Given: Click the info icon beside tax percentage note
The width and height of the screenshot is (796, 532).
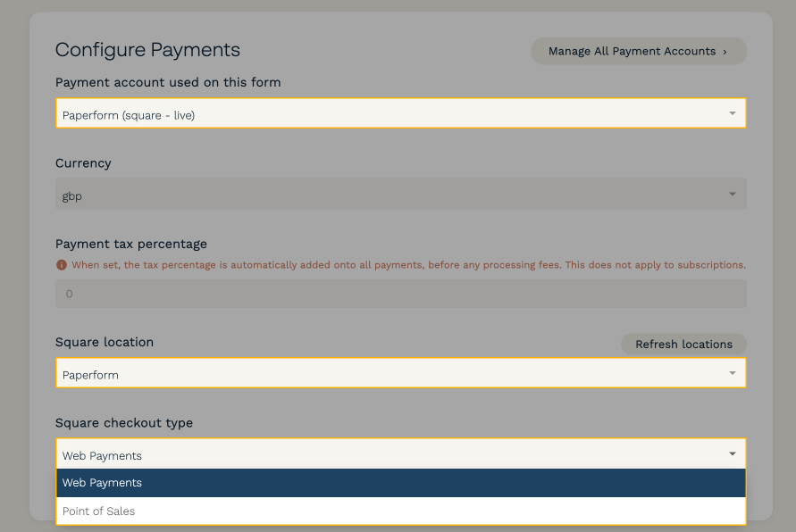Looking at the screenshot, I should pyautogui.click(x=62, y=265).
